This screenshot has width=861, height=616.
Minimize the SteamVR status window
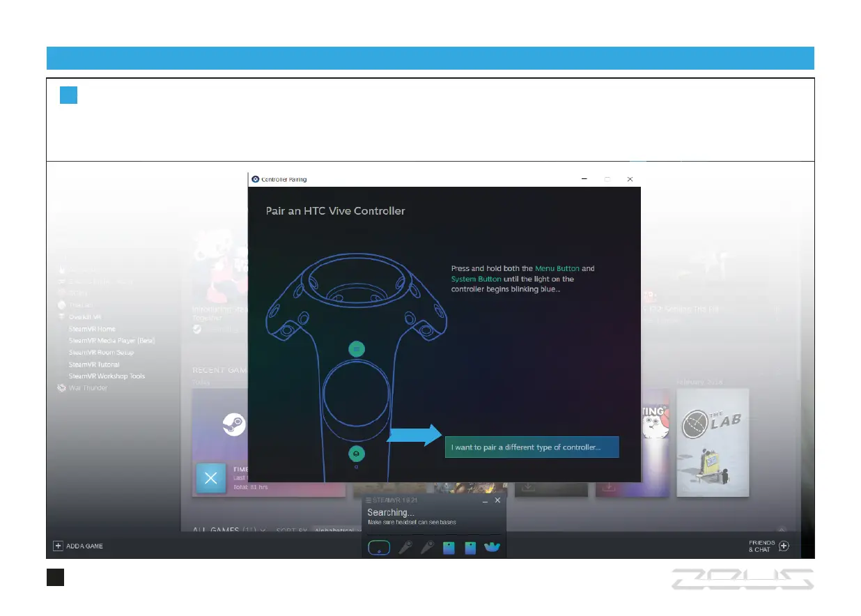point(485,500)
